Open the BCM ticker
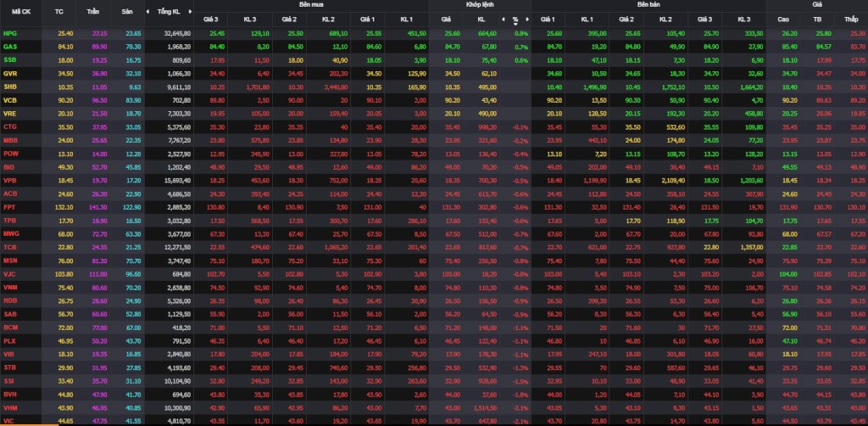Screen dimensions: 868x426 point(10,327)
